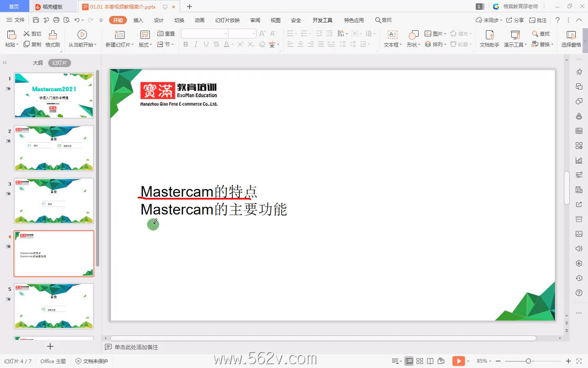Open the 稻壳模板 template tab
Image resolution: width=588 pixels, height=368 pixels.
point(53,7)
